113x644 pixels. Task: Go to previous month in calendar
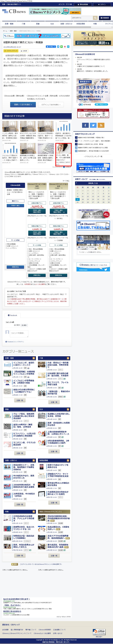tap(77, 183)
